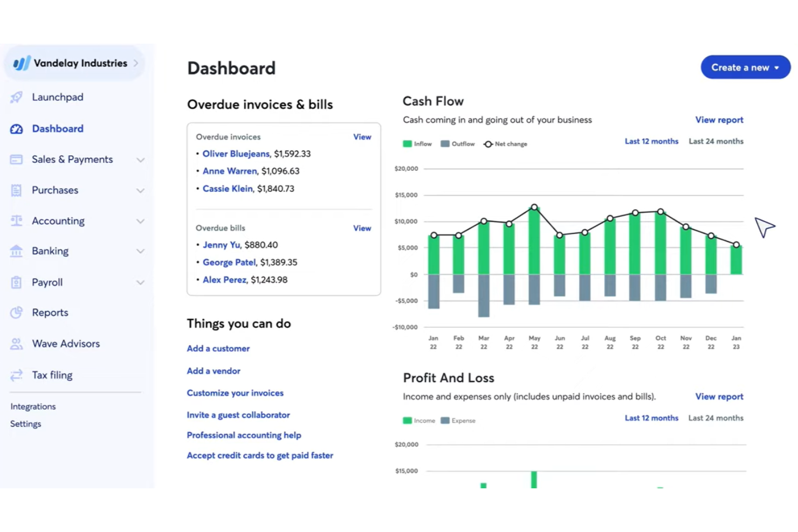
Task: Switch Profit And Loss to Last 24 months
Action: click(716, 418)
